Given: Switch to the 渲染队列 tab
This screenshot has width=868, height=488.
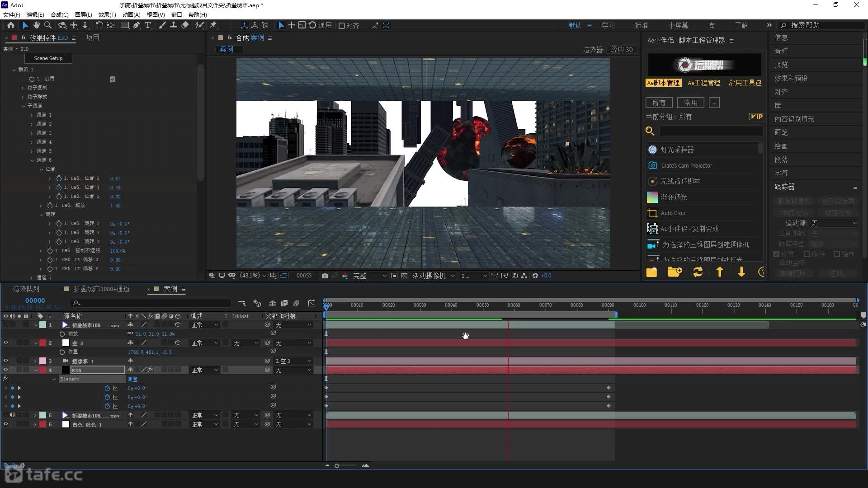Looking at the screenshot, I should [x=26, y=289].
